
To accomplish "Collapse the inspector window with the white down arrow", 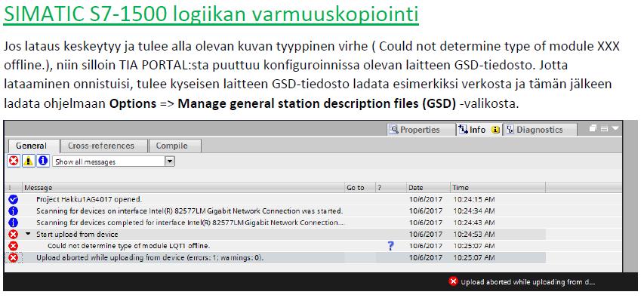I will [x=615, y=128].
